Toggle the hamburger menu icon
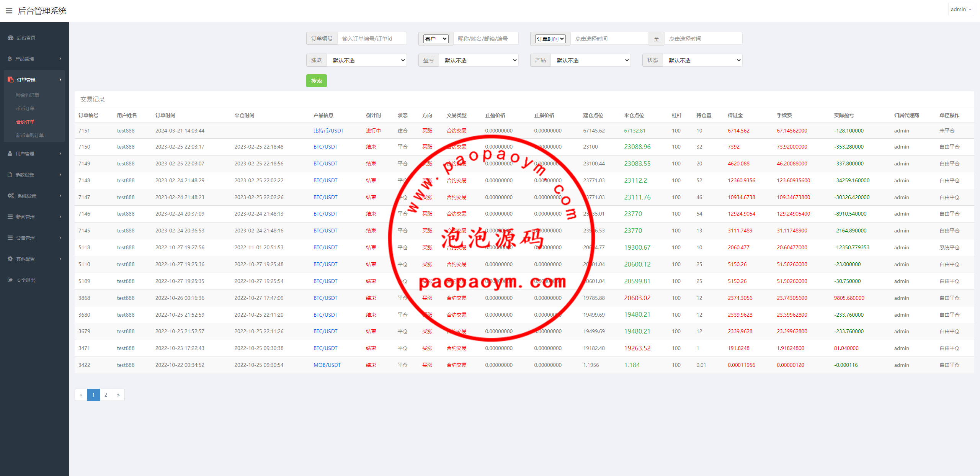The image size is (980, 476). coord(9,11)
